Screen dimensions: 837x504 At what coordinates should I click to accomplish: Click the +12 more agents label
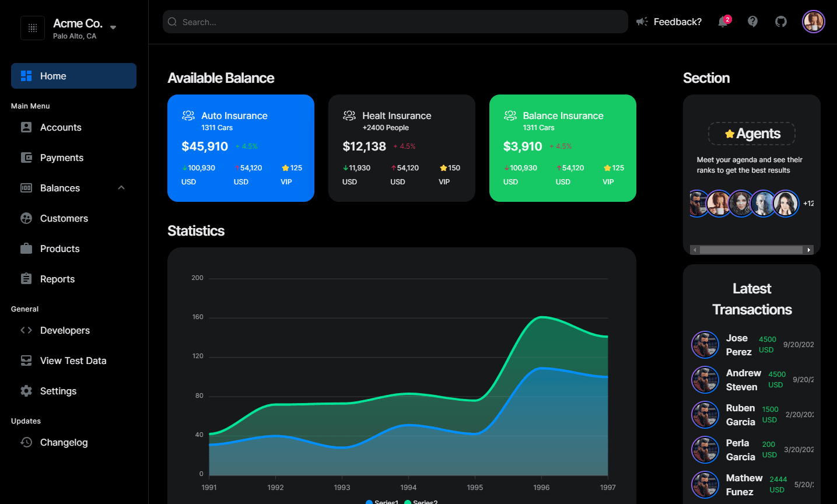click(808, 204)
